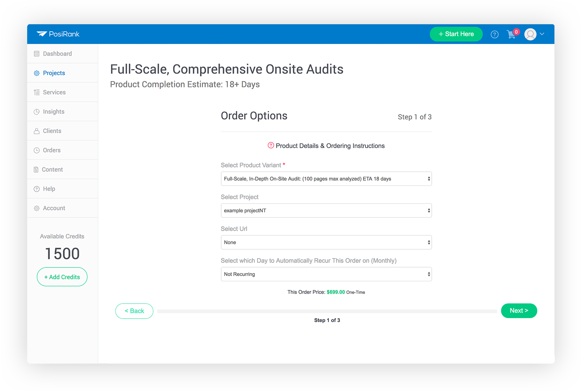This screenshot has width=581, height=392.
Task: Select Clients from the sidebar
Action: coord(63,131)
